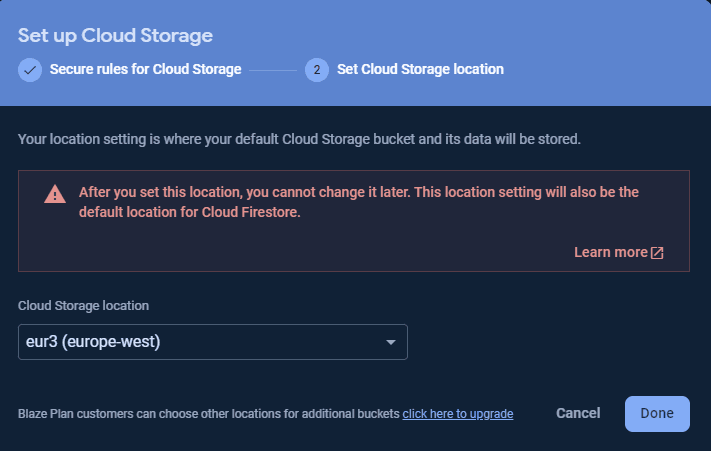This screenshot has height=451, width=711.
Task: Confirm setup with the Done button
Action: click(x=657, y=414)
